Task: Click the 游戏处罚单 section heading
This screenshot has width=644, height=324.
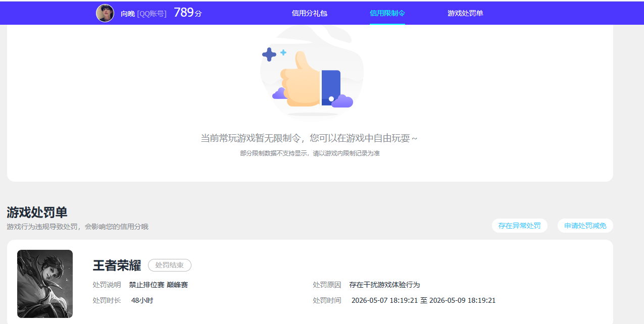Action: pos(37,212)
